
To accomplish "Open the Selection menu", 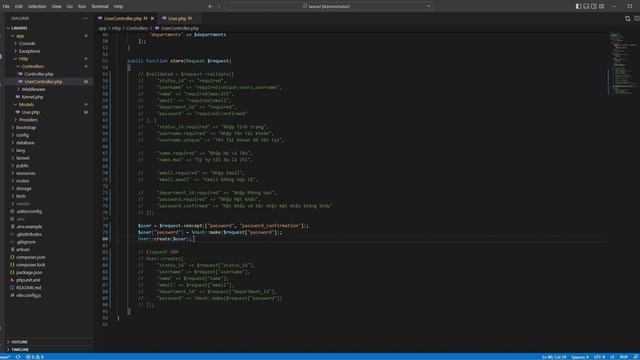I will coord(37,7).
